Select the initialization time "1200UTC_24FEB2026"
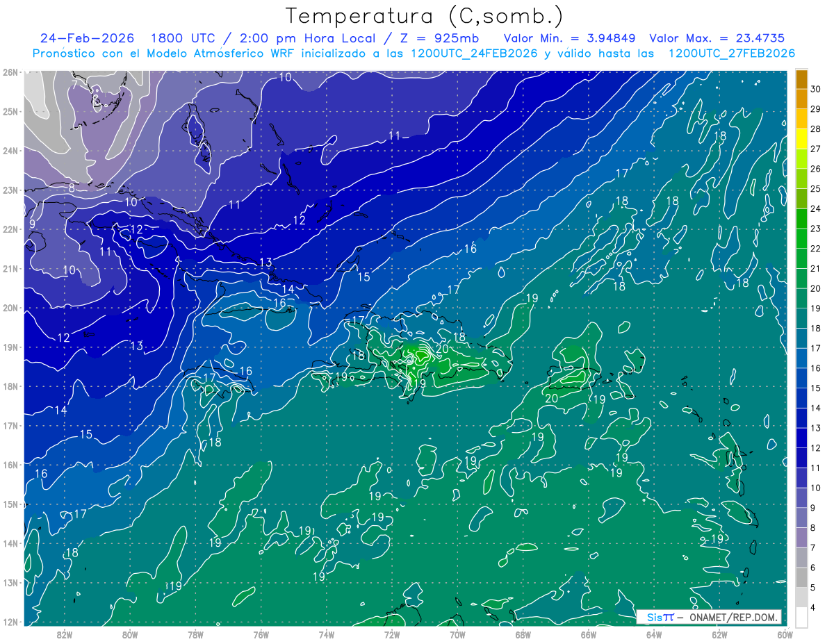Screen dimensions: 834x644 pos(475,53)
